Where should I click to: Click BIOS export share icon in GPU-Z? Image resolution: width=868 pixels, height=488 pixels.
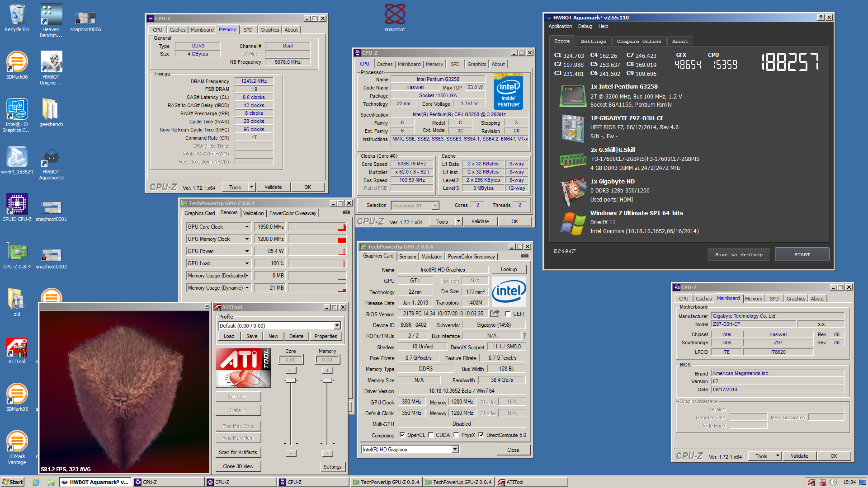[x=495, y=313]
